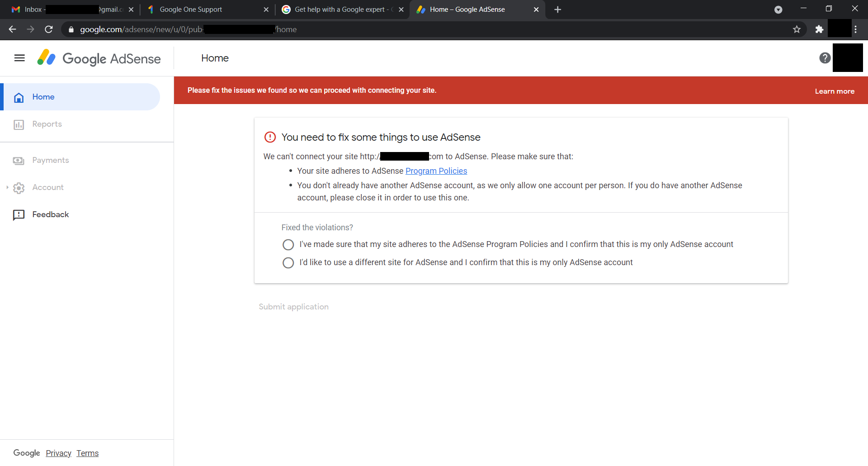Close the Get help with a Google expert tab

coord(401,10)
